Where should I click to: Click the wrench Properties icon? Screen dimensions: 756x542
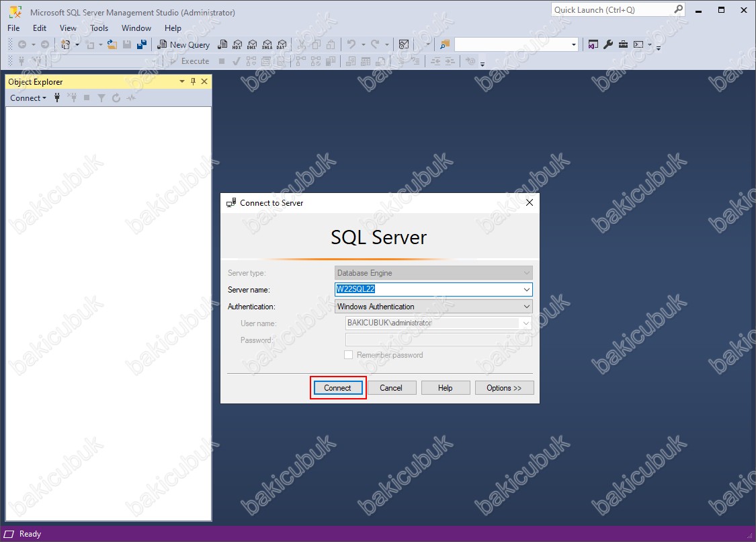tap(608, 44)
